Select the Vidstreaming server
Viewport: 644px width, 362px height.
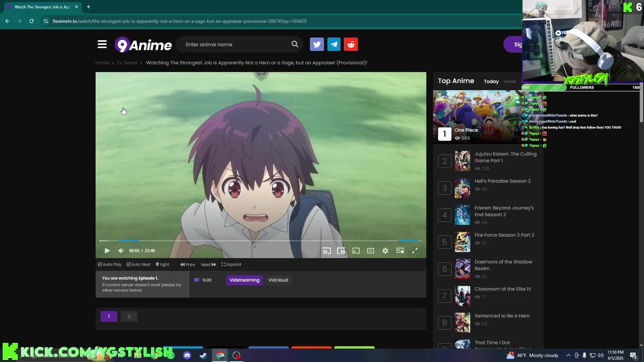click(x=245, y=280)
